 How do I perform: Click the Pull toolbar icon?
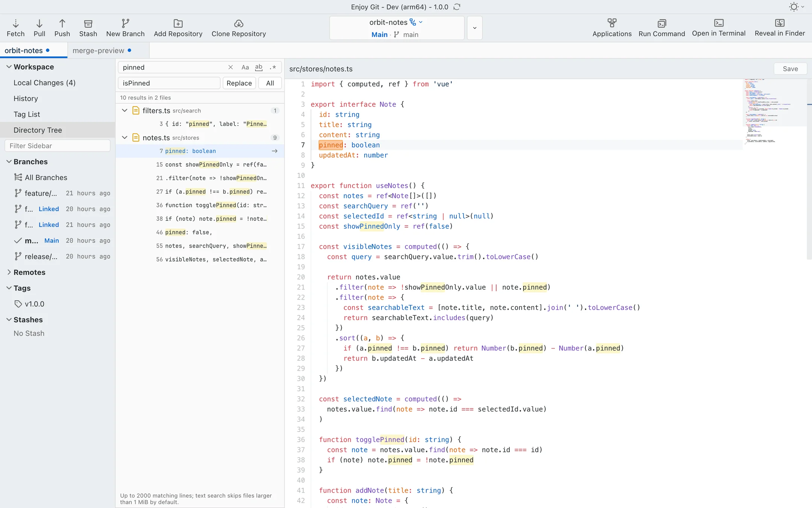pyautogui.click(x=39, y=24)
